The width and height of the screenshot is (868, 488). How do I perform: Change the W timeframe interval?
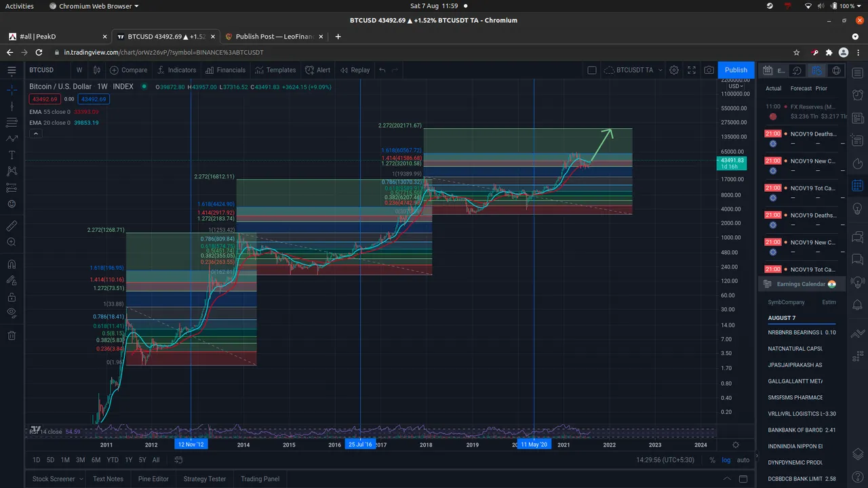(79, 70)
